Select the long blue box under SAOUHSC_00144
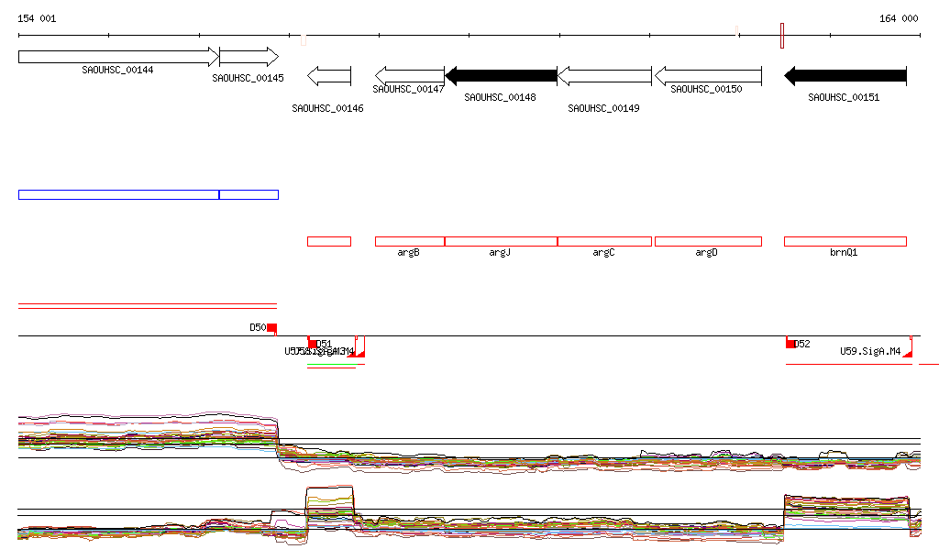This screenshot has width=939, height=560. [x=118, y=195]
